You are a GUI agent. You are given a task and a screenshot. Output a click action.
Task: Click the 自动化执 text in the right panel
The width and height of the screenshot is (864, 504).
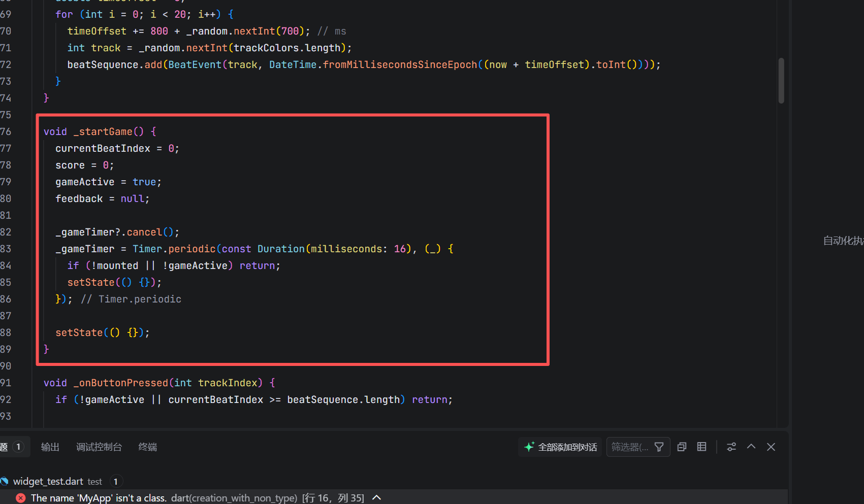coord(843,241)
